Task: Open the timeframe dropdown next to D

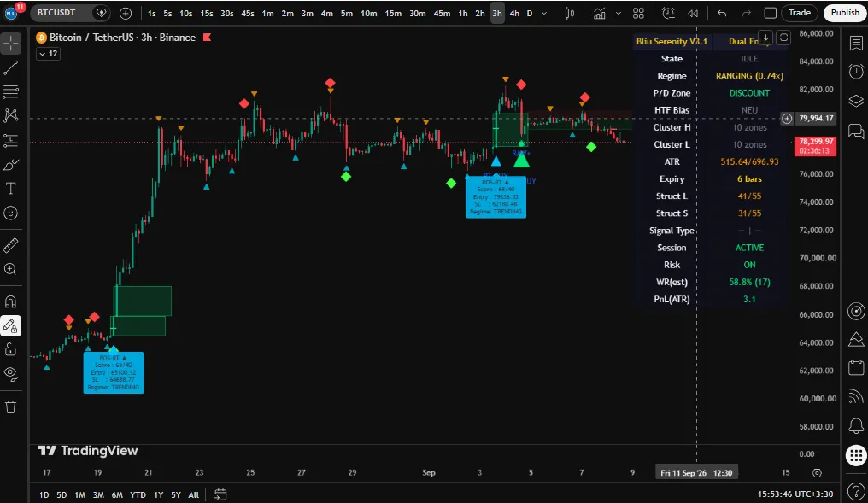Action: click(x=544, y=13)
